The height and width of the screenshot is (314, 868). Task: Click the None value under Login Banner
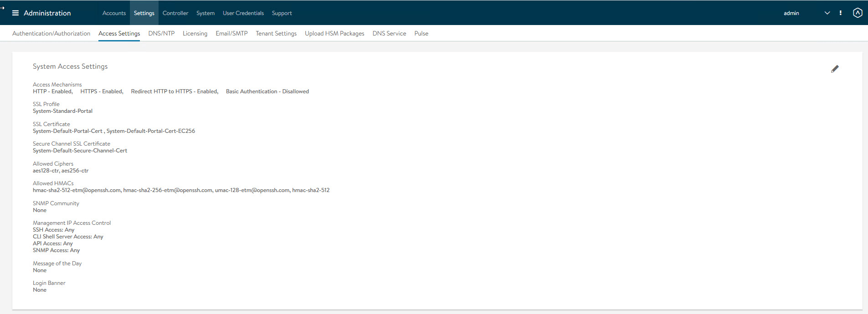coord(40,290)
